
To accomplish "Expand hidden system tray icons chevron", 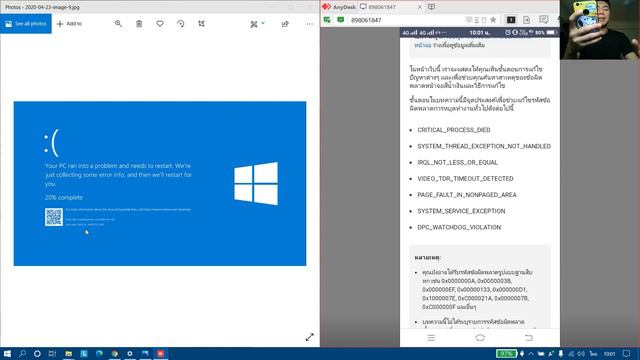I will (531, 353).
